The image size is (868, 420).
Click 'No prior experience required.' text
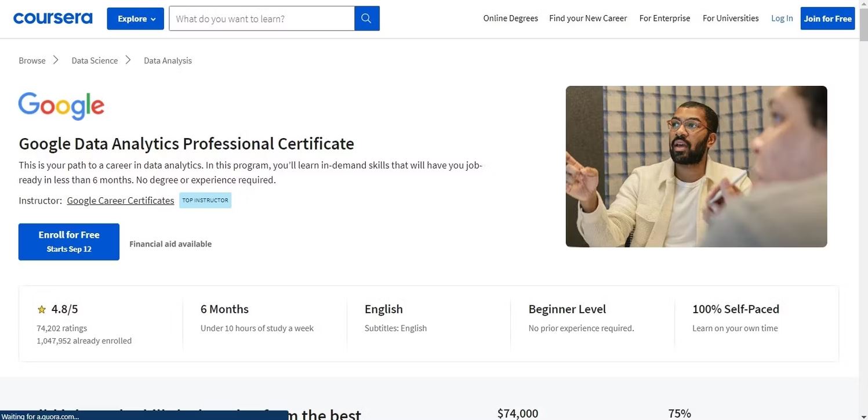point(581,328)
